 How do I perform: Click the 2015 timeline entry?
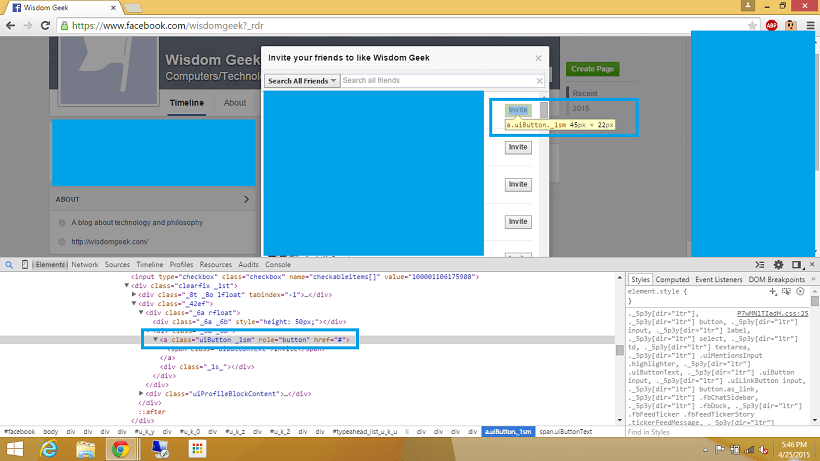[x=580, y=108]
